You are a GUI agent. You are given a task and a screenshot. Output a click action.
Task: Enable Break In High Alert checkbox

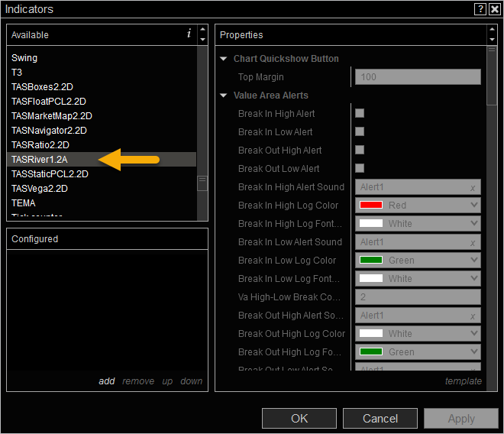[360, 113]
